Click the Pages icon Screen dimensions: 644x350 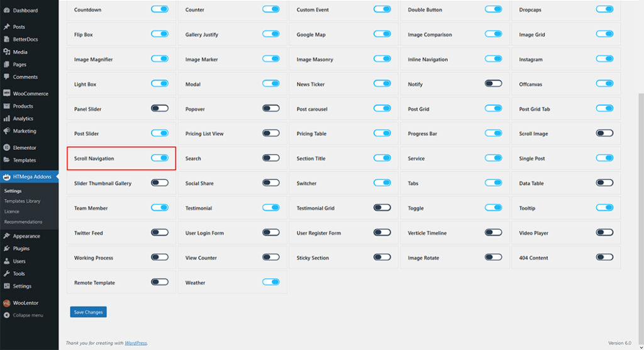click(x=6, y=64)
